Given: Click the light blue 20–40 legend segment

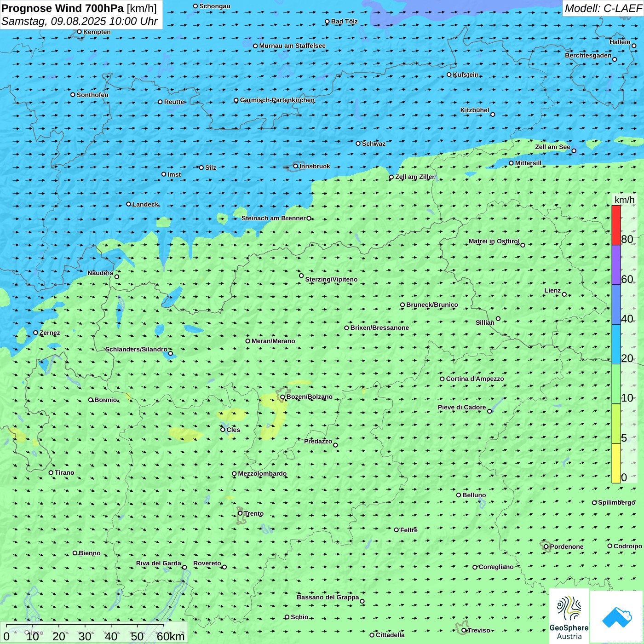Looking at the screenshot, I should pyautogui.click(x=616, y=344).
